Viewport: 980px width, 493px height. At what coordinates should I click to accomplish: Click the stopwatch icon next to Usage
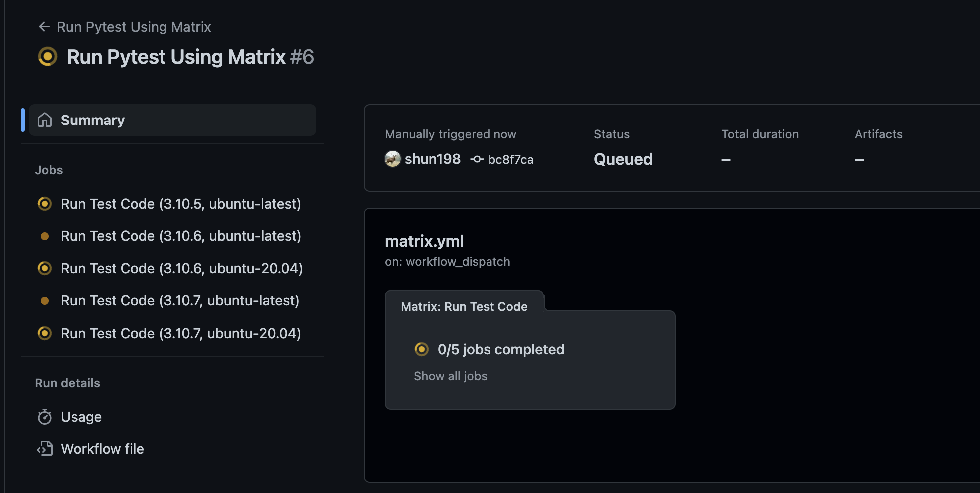point(45,417)
